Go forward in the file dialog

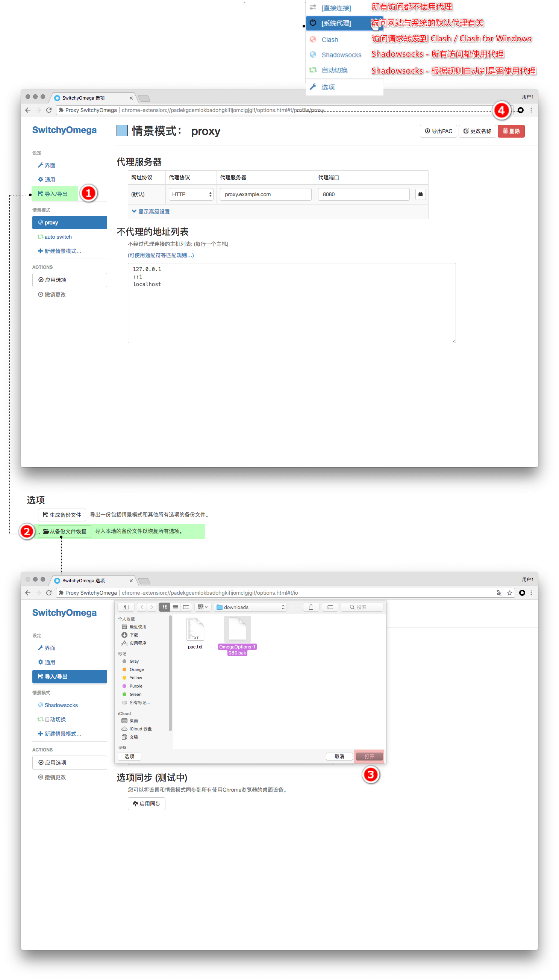pyautogui.click(x=151, y=607)
